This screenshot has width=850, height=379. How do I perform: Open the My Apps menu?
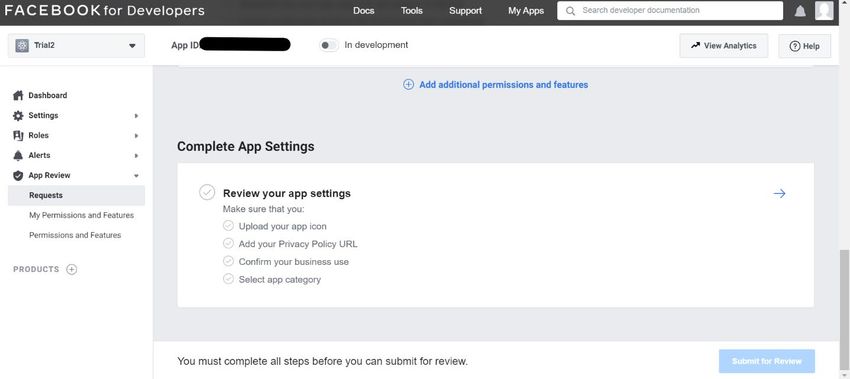[x=526, y=11]
